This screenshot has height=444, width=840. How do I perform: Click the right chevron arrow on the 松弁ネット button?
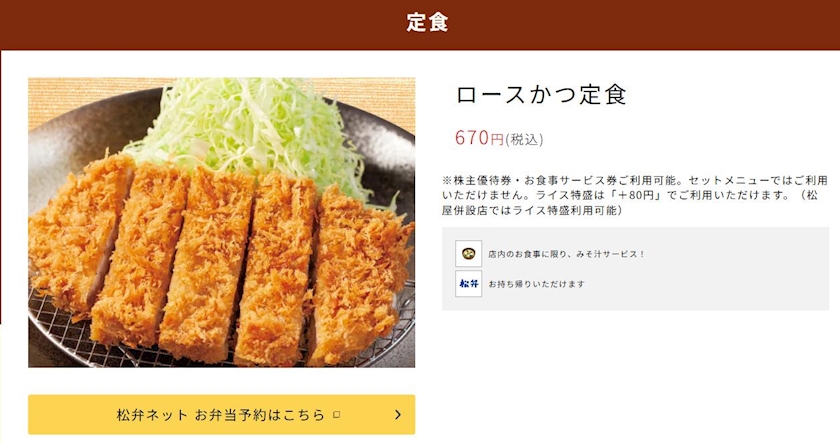point(398,415)
